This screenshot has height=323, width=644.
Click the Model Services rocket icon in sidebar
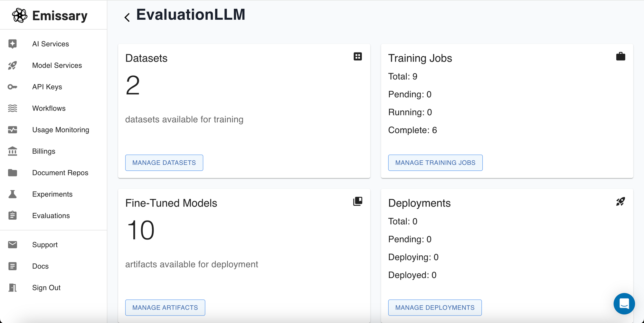point(13,65)
